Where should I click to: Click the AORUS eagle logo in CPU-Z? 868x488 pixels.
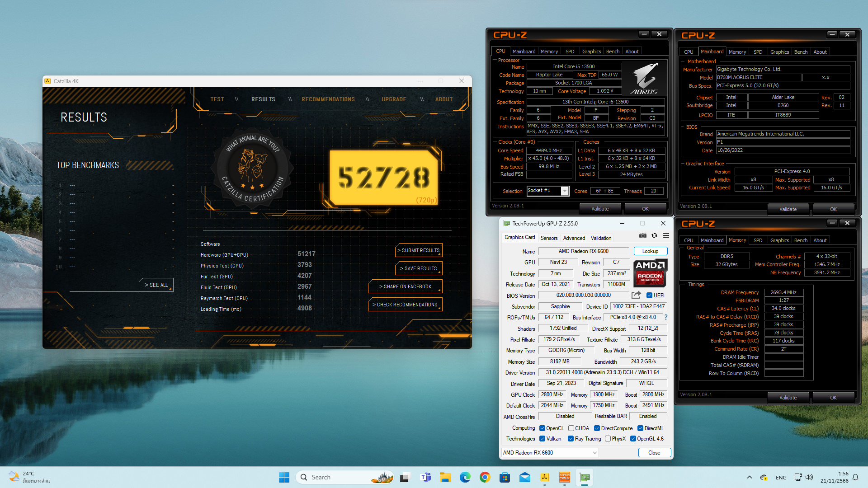point(644,78)
